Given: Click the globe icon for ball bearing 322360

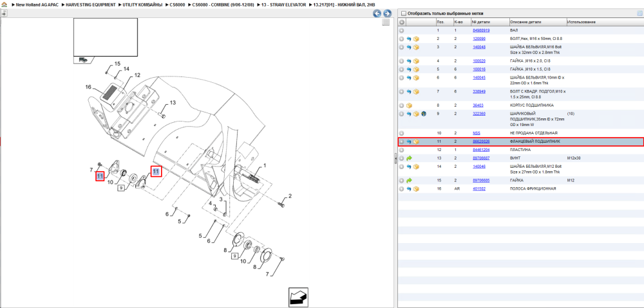Looking at the screenshot, I should 424,114.
